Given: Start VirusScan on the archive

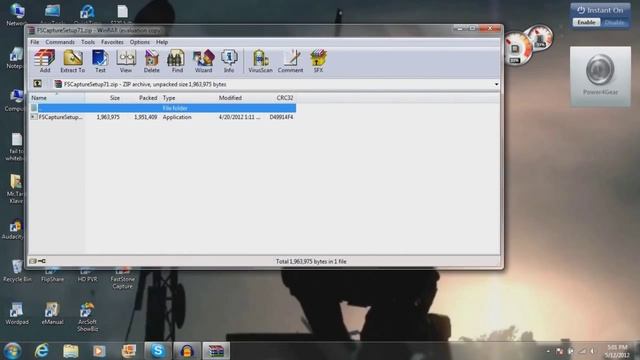Looking at the screenshot, I should click(x=260, y=61).
